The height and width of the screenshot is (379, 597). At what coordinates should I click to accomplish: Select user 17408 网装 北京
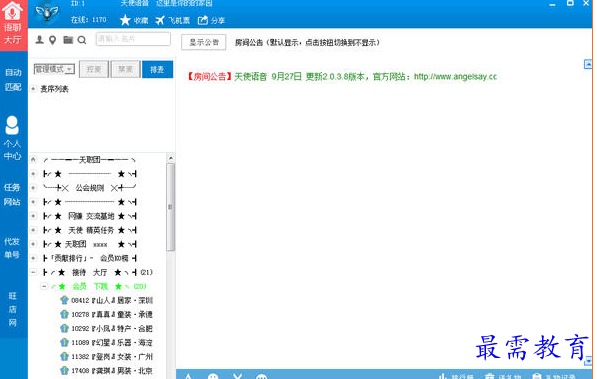pos(112,371)
